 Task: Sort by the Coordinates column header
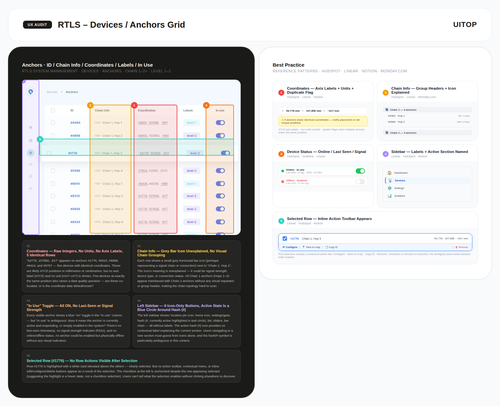(x=147, y=110)
